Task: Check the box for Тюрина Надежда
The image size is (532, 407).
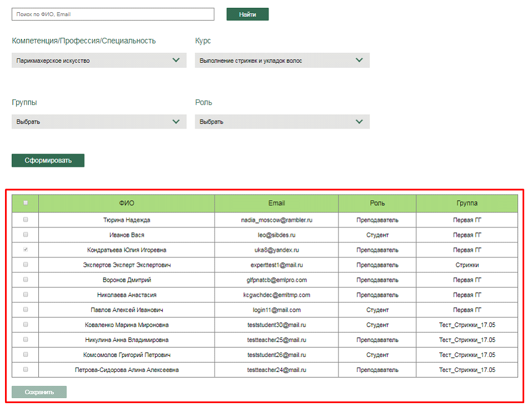Action: [x=26, y=220]
